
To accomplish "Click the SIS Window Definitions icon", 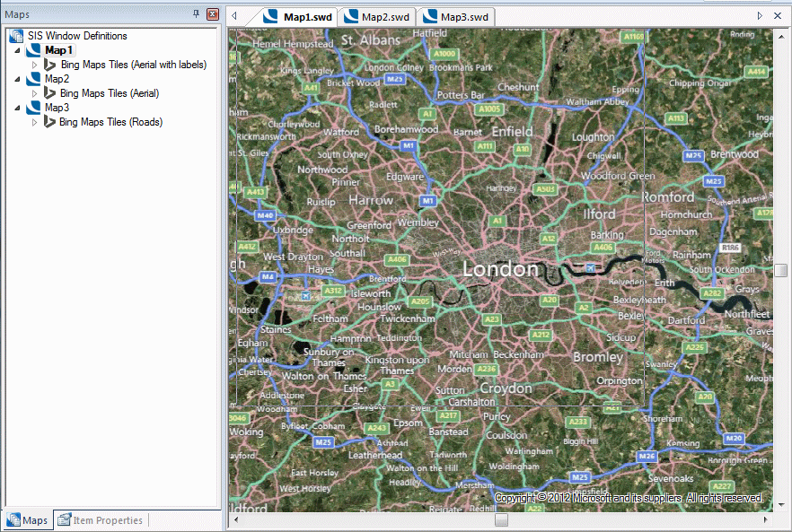I will click(x=15, y=36).
